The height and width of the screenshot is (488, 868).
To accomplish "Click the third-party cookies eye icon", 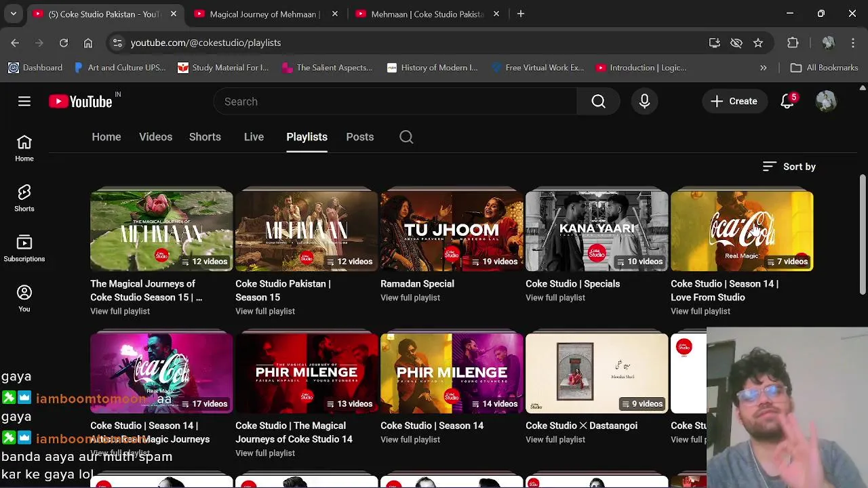I will pyautogui.click(x=736, y=43).
